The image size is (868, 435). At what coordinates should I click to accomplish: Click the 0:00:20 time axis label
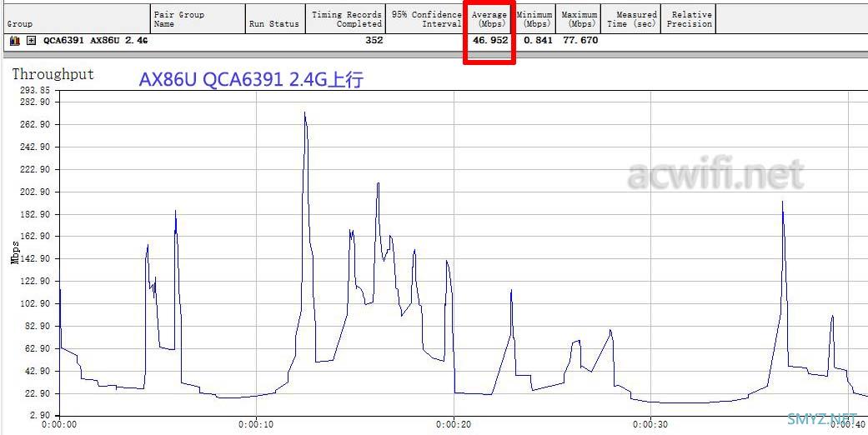coord(454,425)
